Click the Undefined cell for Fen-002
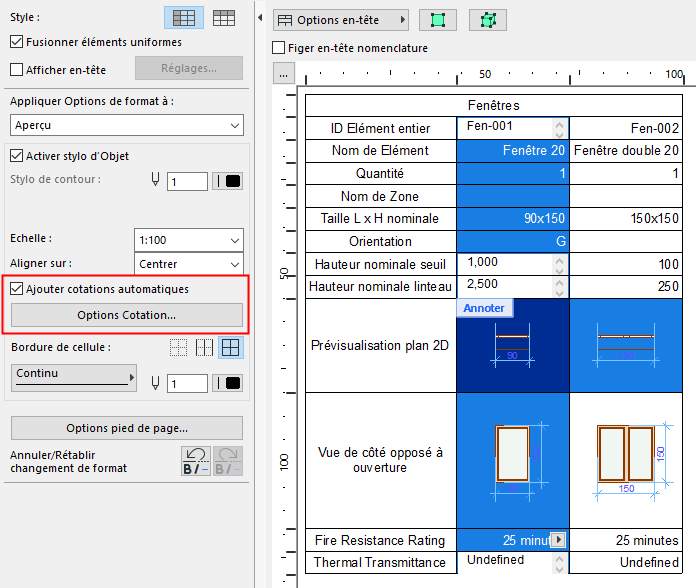The image size is (696, 588). click(626, 562)
